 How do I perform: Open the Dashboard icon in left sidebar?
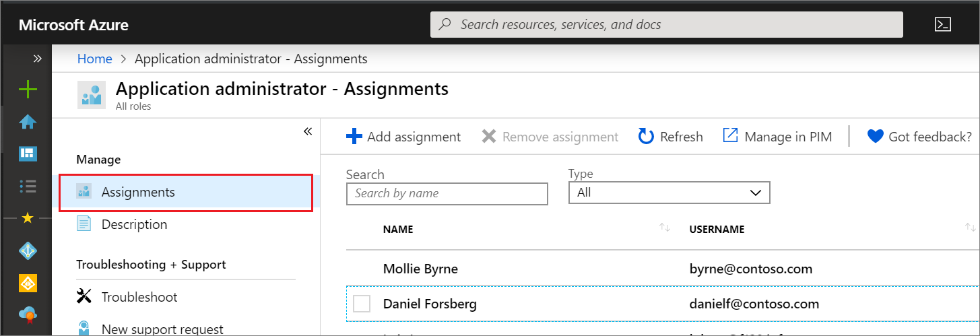[28, 154]
